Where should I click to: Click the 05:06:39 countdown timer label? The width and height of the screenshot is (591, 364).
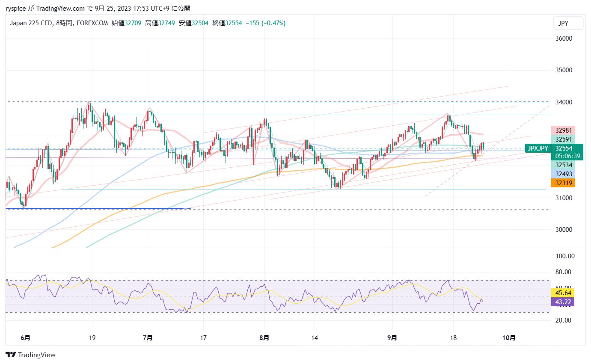point(567,156)
